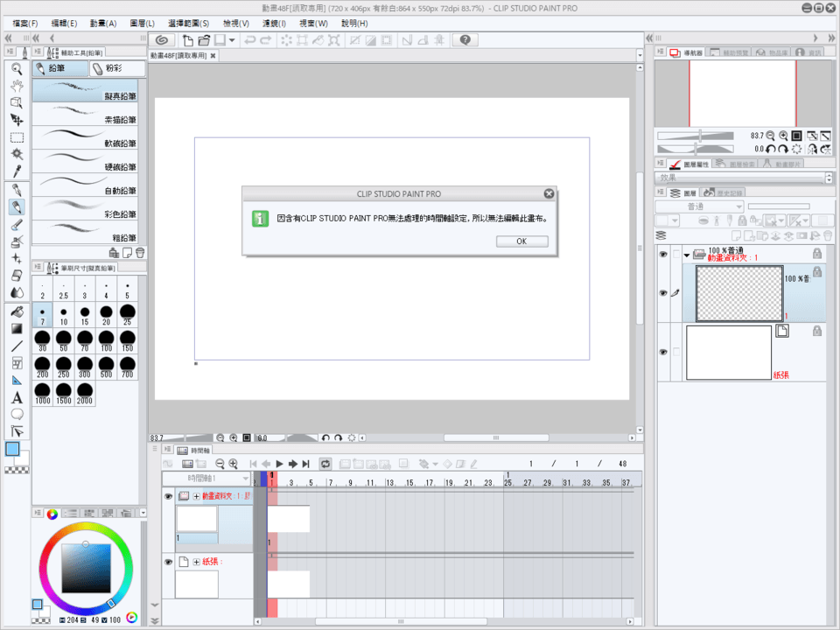
Task: Open the Animation menu
Action: (103, 24)
